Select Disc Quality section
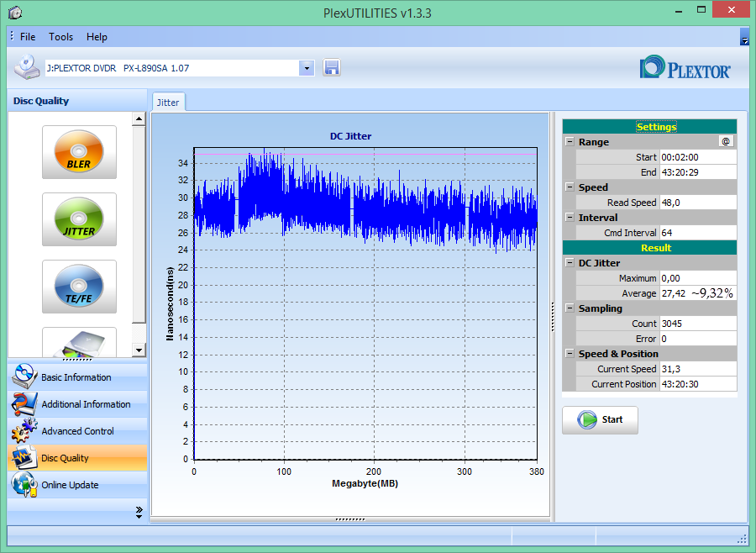The width and height of the screenshot is (756, 553). pyautogui.click(x=77, y=458)
